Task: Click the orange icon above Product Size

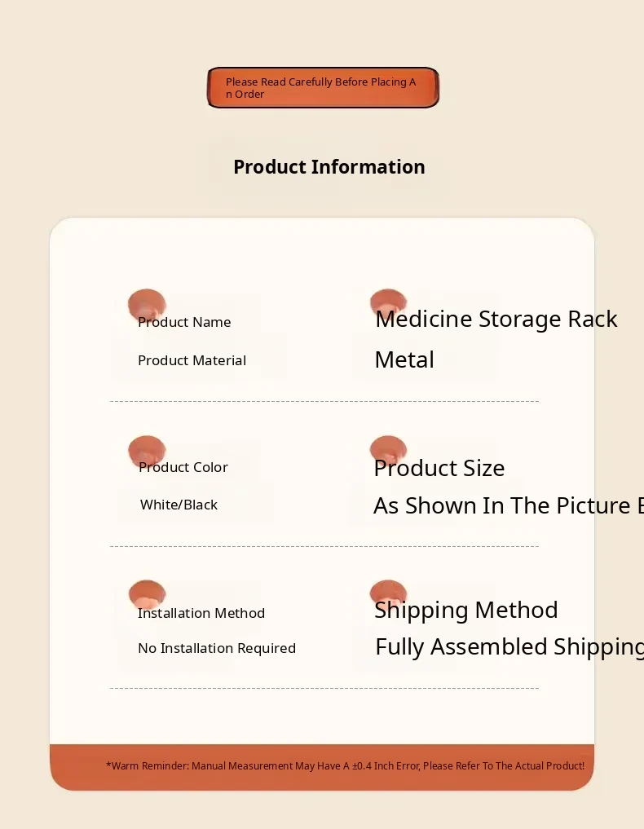Action: coord(388,449)
